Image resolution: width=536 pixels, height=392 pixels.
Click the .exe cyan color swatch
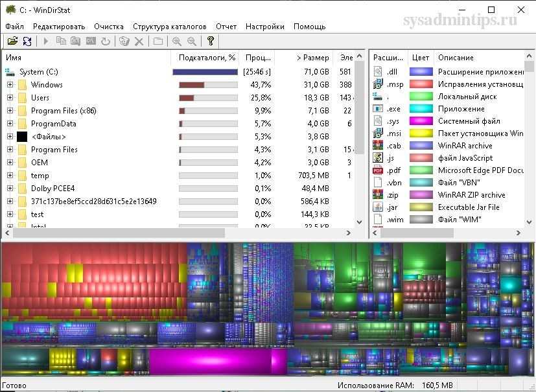click(421, 109)
